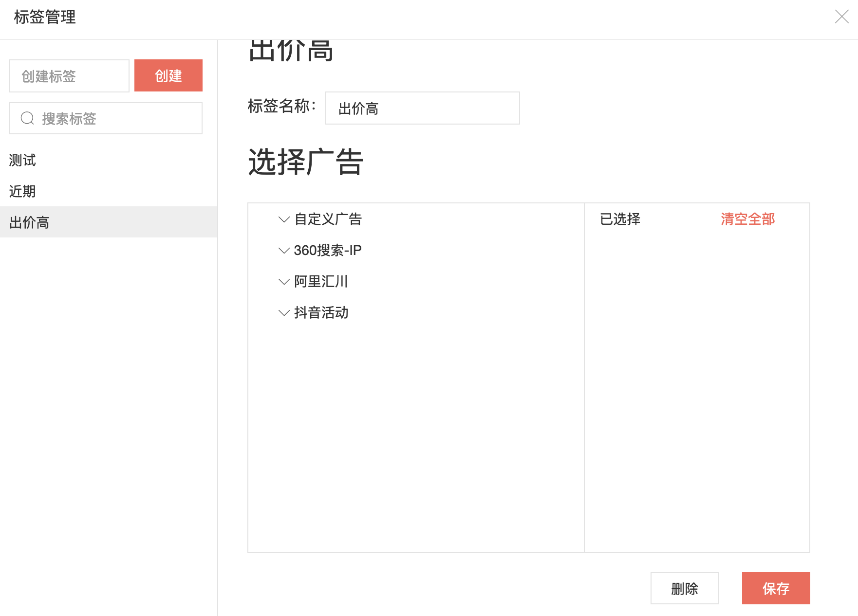Expand the 360搜索-IP chevron arrow
This screenshot has height=616, width=858.
284,251
